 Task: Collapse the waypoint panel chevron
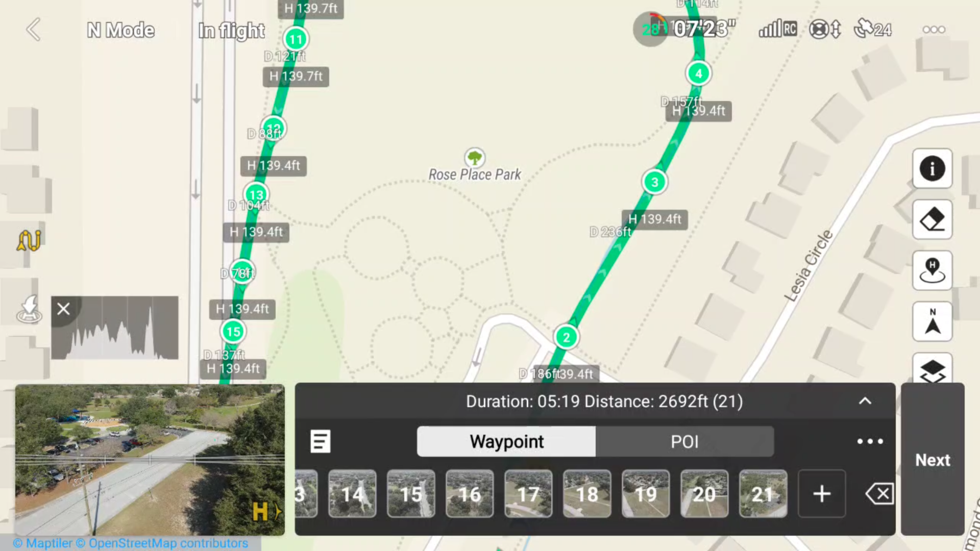point(865,401)
